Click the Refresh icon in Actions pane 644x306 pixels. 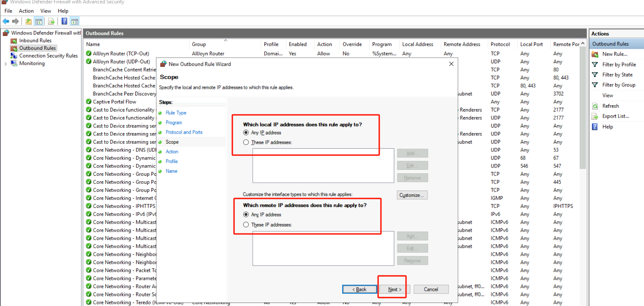click(595, 106)
